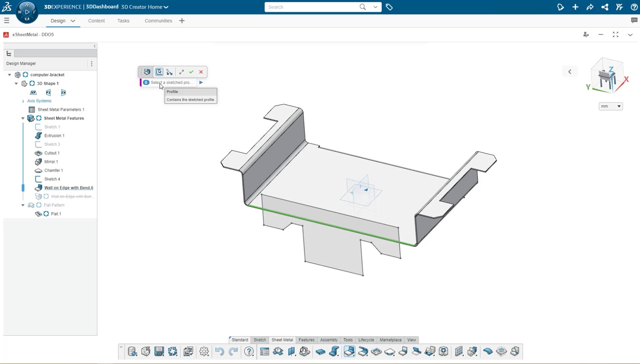Run the search via magnifier icon
The image size is (640, 364).
point(363,7)
